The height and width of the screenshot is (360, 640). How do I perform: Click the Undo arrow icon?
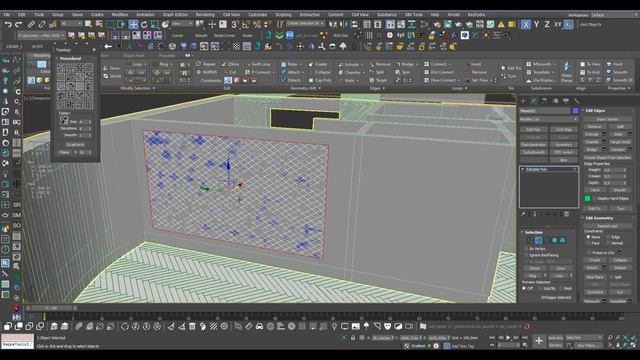(8, 24)
